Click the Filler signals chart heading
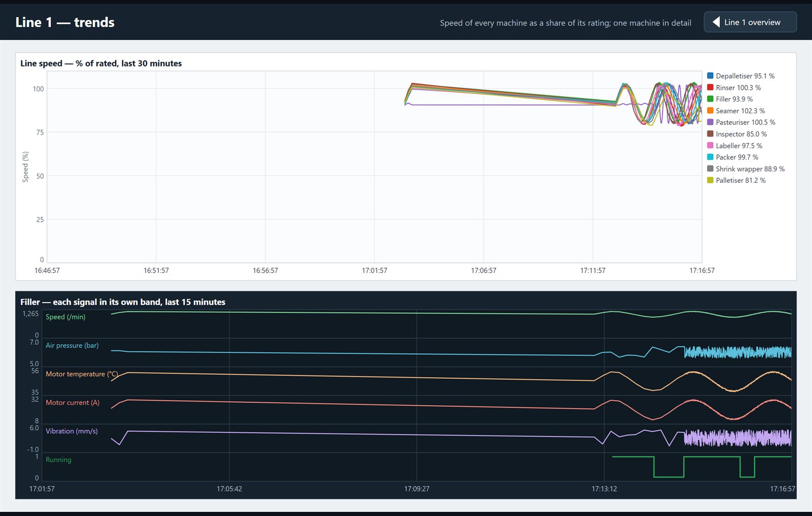This screenshot has height=516, width=812. coord(123,302)
